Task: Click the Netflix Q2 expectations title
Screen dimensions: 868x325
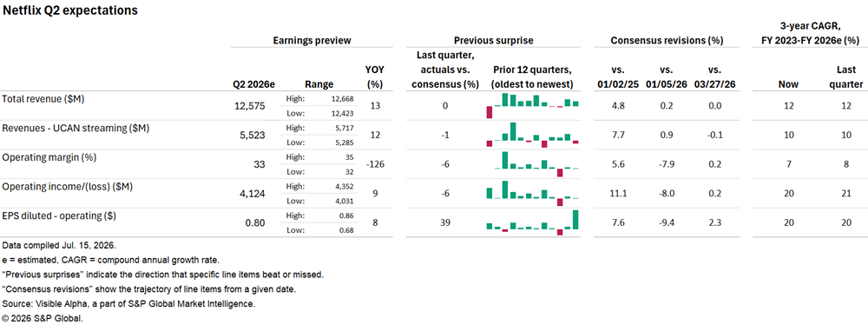Action: click(x=70, y=10)
